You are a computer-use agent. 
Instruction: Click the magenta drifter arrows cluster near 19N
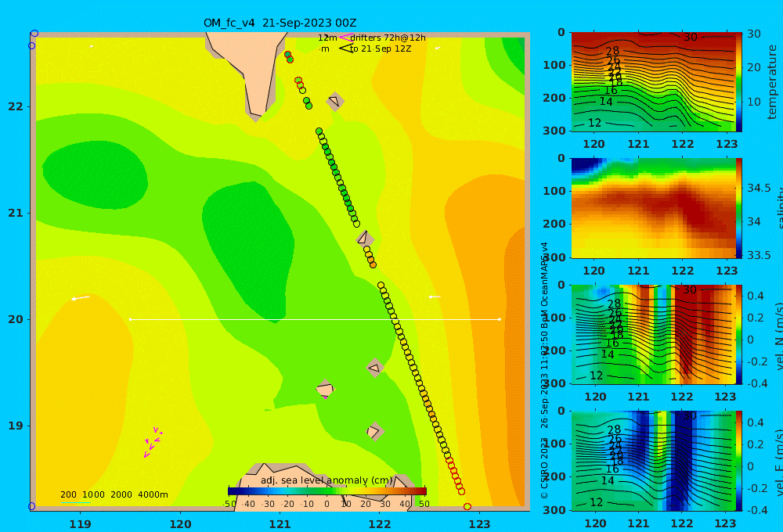point(153,442)
